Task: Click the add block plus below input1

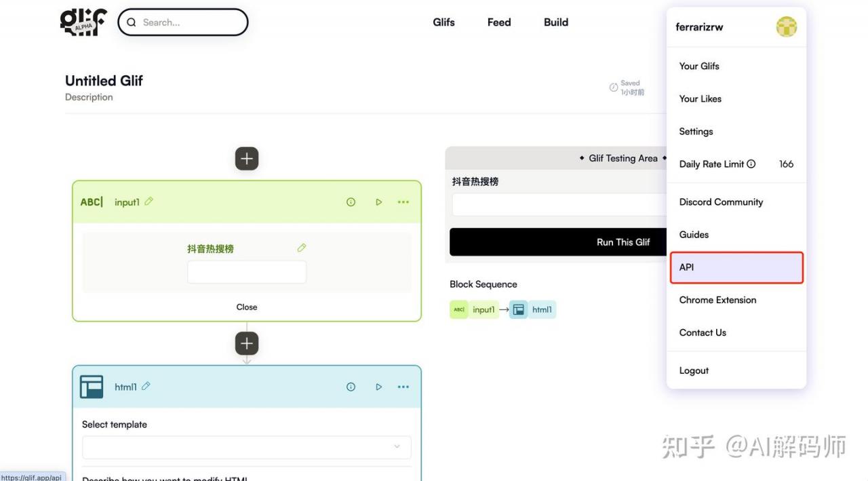Action: click(247, 344)
